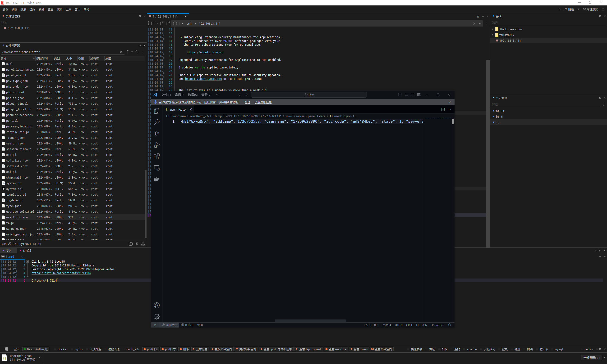Image resolution: width=607 pixels, height=364 pixels.
Task: Click location pin icon at file manager bottom
Action: tap(137, 244)
